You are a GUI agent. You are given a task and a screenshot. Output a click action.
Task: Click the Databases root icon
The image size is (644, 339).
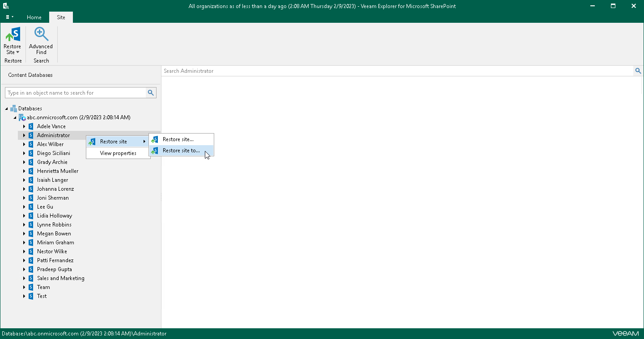pyautogui.click(x=13, y=108)
